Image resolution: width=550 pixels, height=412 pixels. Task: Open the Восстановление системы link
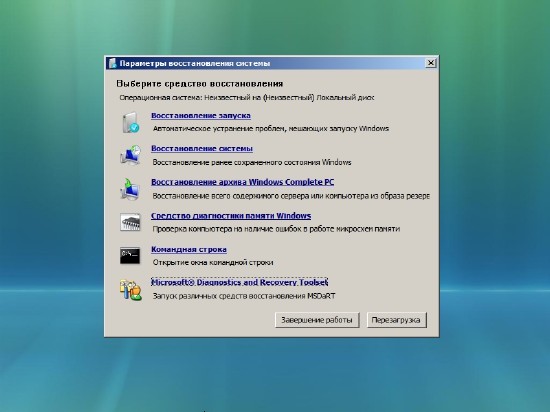202,149
